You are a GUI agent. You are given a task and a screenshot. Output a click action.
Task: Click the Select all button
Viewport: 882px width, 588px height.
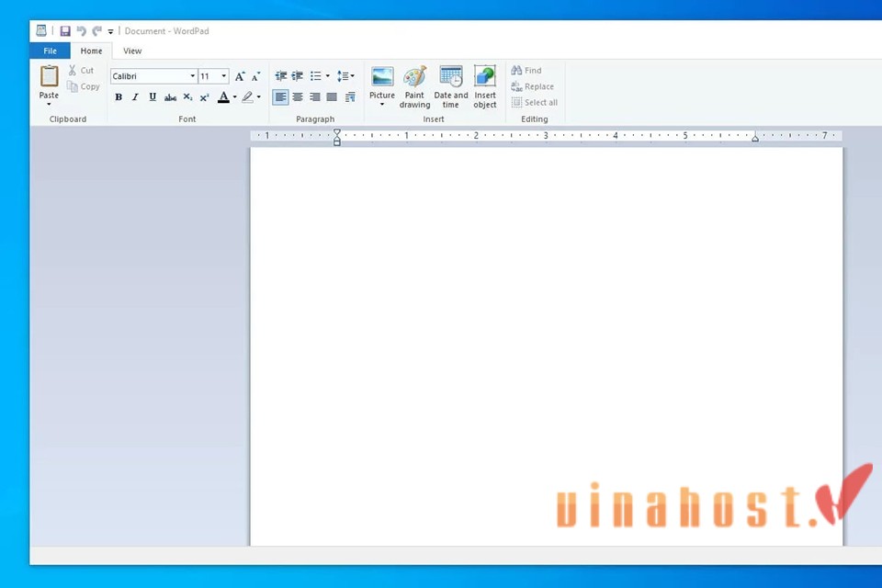coord(535,102)
